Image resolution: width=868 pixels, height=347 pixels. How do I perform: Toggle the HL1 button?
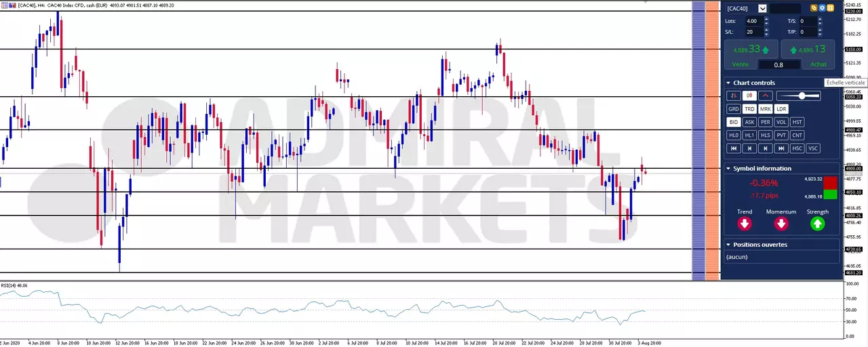pos(749,135)
